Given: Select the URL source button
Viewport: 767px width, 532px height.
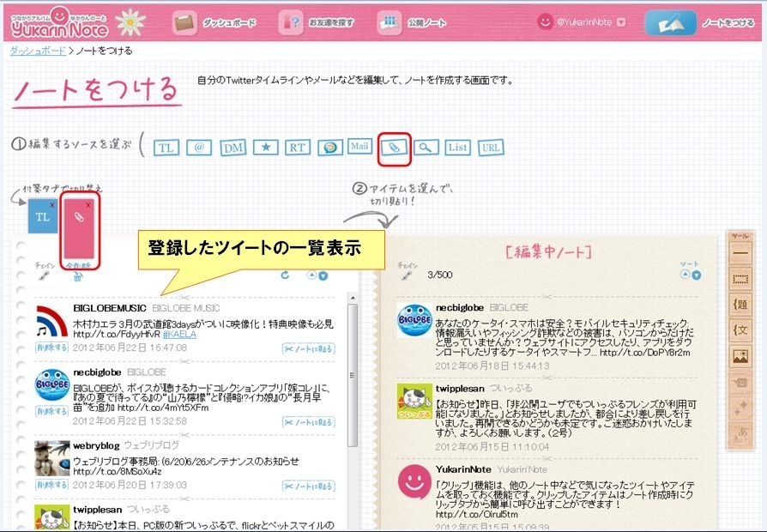Looking at the screenshot, I should coord(491,148).
